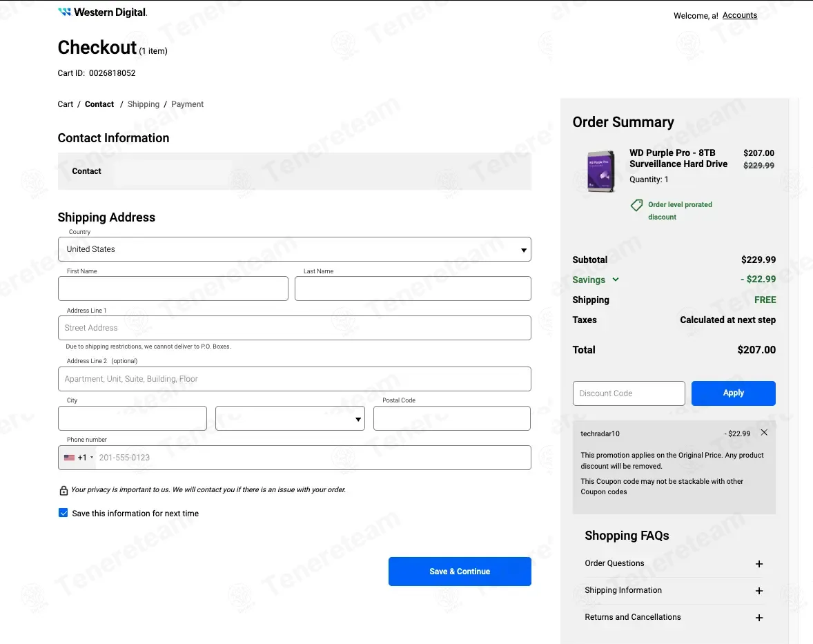813x644 pixels.
Task: Click the Postal Code field
Action: 451,418
